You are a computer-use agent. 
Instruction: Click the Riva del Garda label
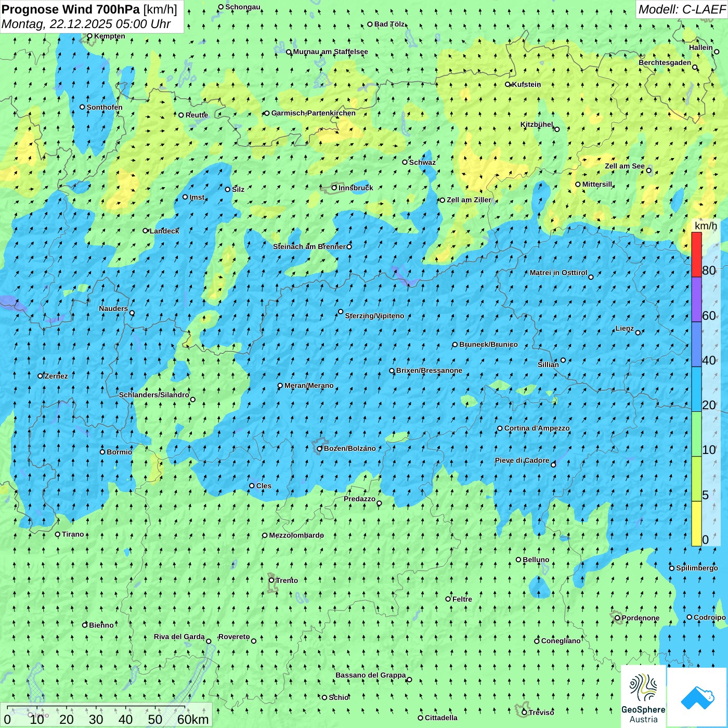[179, 636]
